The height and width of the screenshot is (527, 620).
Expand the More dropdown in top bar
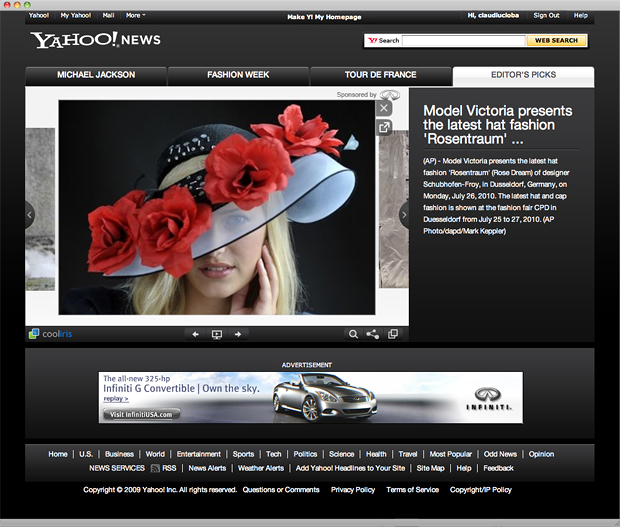(x=135, y=15)
